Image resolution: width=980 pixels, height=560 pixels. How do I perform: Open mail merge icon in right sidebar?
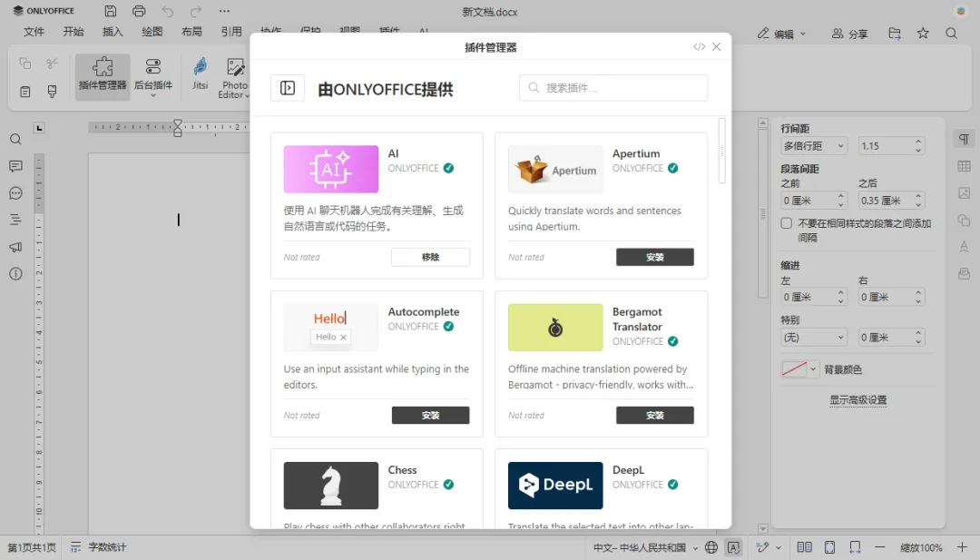[x=965, y=274]
